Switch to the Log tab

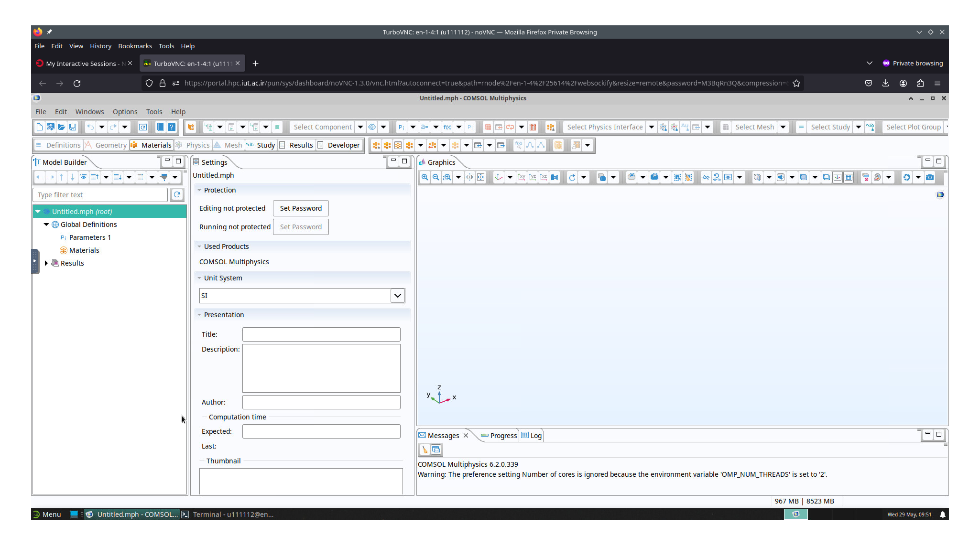[532, 436]
